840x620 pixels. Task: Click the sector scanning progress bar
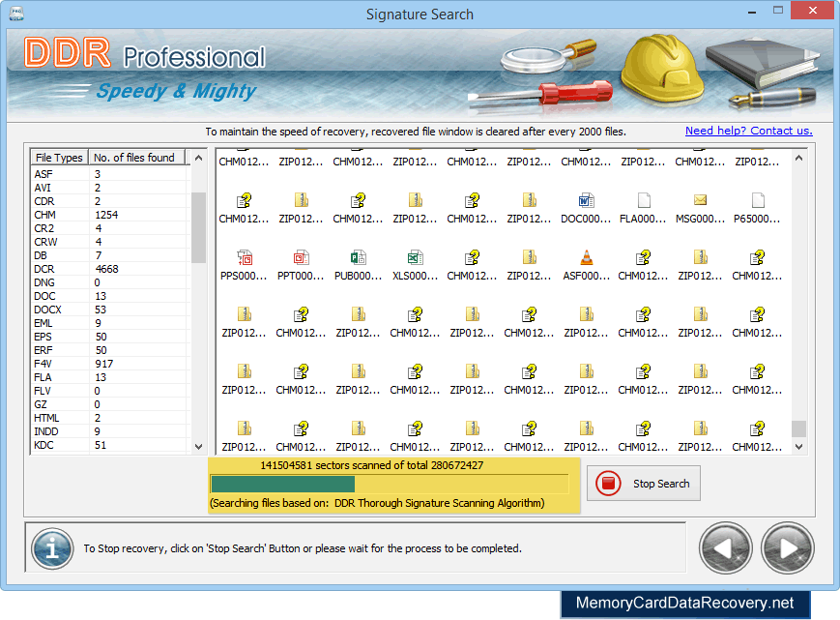coord(390,484)
